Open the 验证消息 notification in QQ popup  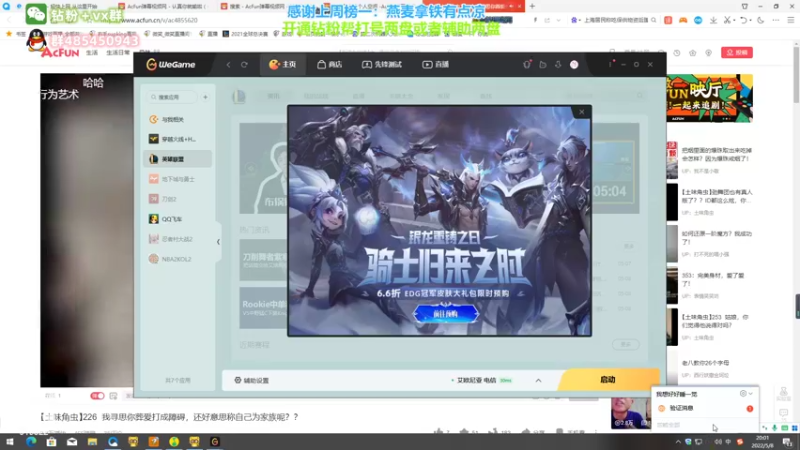pos(704,408)
